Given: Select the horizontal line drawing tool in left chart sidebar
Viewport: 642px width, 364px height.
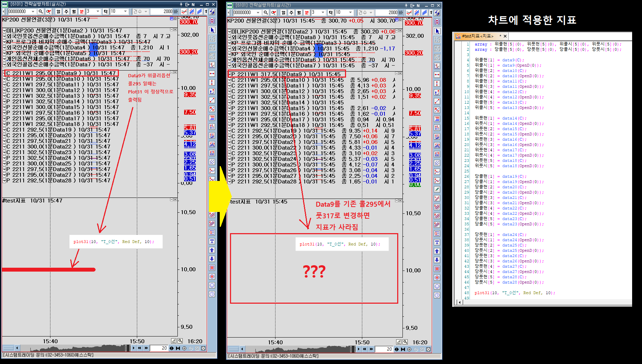Looking at the screenshot, I should pyautogui.click(x=212, y=74).
